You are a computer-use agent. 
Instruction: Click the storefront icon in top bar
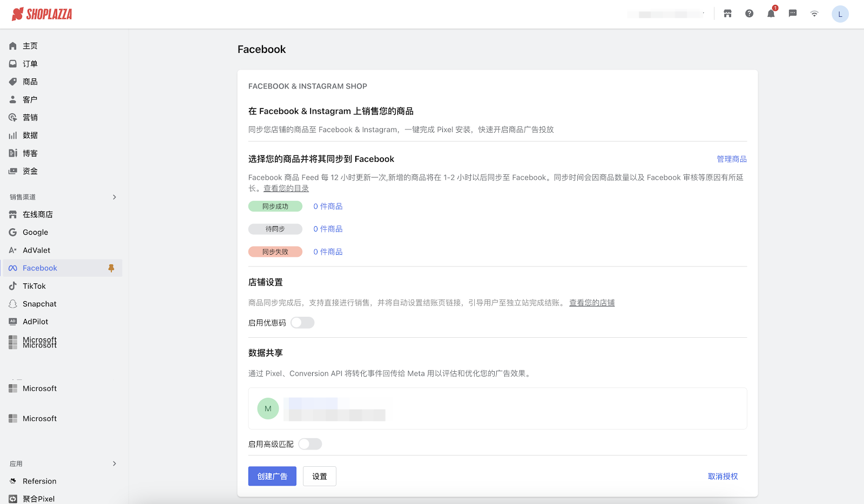click(x=727, y=14)
